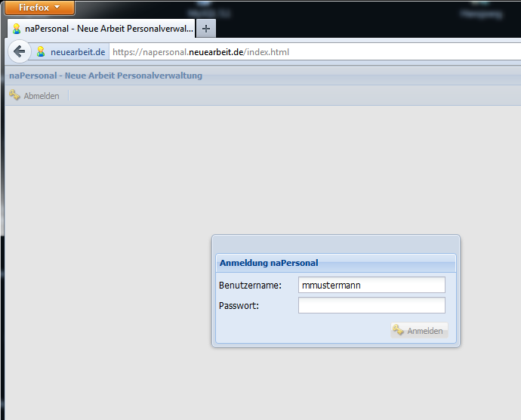Open the orange Firefox menu dropdown
The width and height of the screenshot is (521, 420).
[39, 8]
